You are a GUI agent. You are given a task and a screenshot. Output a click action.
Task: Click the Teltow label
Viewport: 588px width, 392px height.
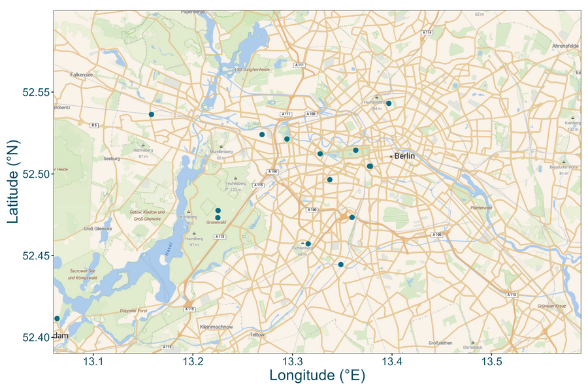(x=257, y=335)
